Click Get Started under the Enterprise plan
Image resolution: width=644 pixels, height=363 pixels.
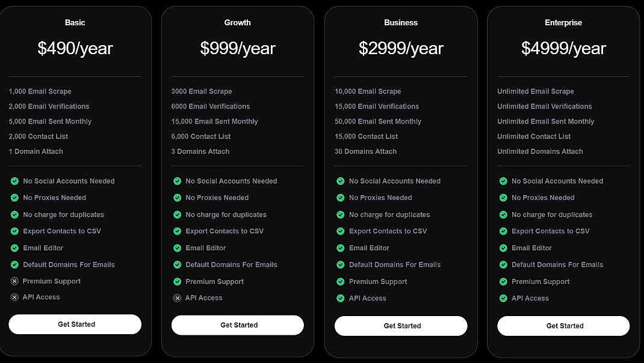[563, 326]
